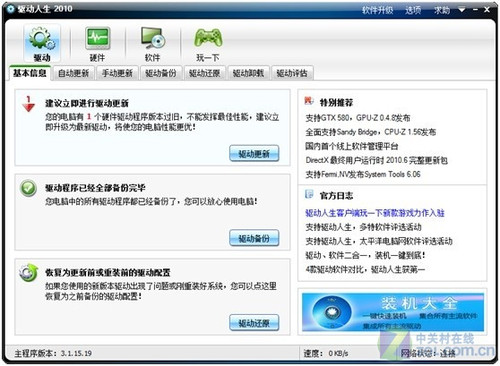Screen dimensions: 500x366
Task: Open link 支持Fermi,NV发布System Tools 6.06
Action: tap(363, 174)
